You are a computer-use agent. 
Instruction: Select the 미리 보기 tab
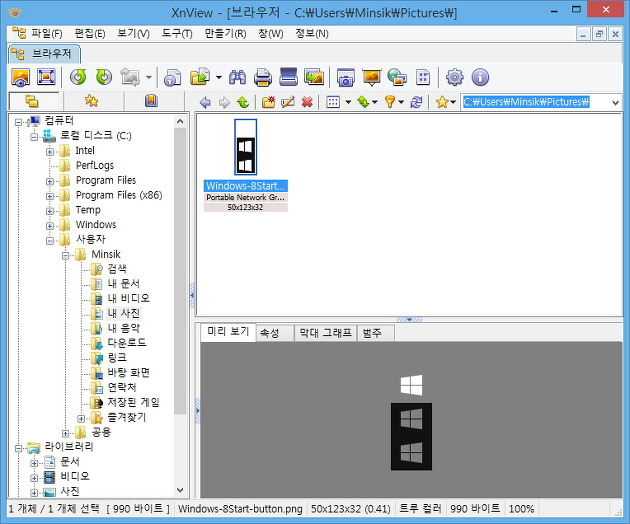(228, 332)
